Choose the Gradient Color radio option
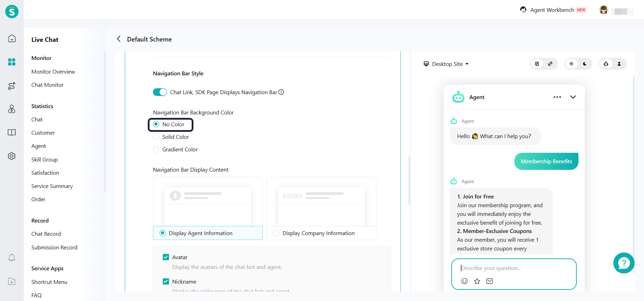This screenshot has width=644, height=301. pyautogui.click(x=156, y=149)
